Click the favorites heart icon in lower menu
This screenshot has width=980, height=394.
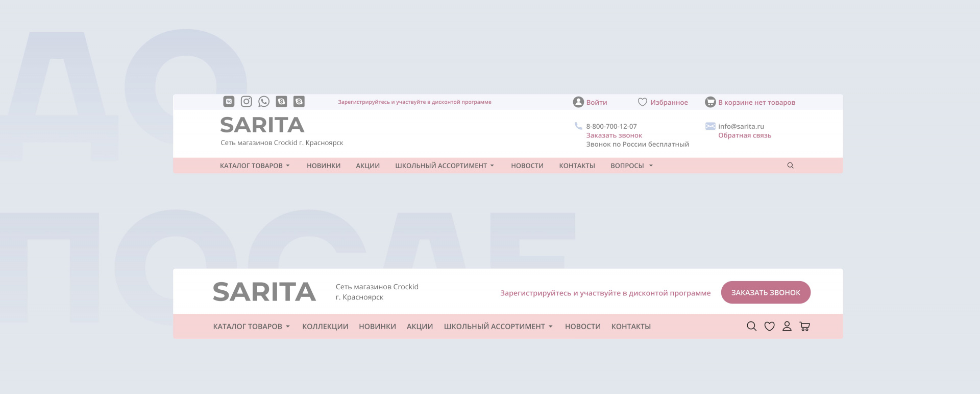coord(769,327)
